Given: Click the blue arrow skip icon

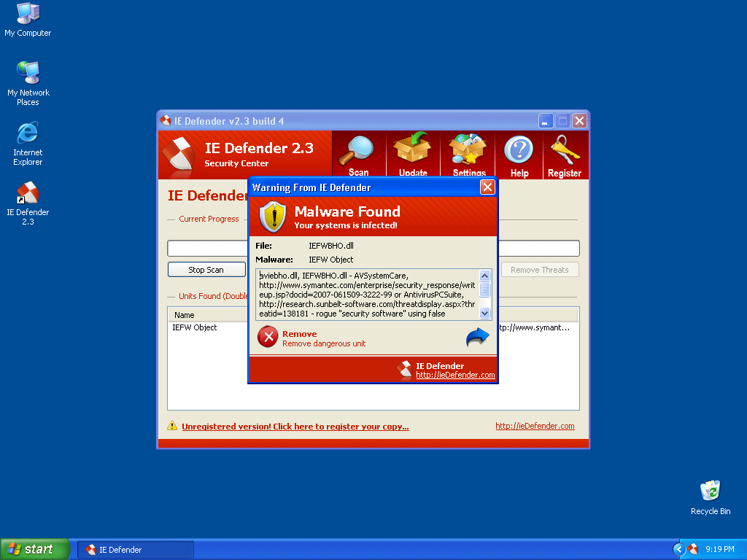Looking at the screenshot, I should pos(477,338).
